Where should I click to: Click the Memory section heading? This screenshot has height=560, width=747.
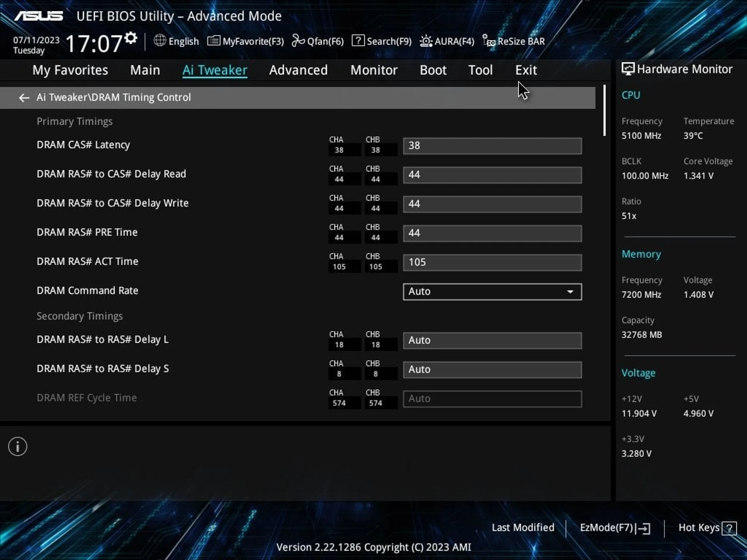[641, 254]
